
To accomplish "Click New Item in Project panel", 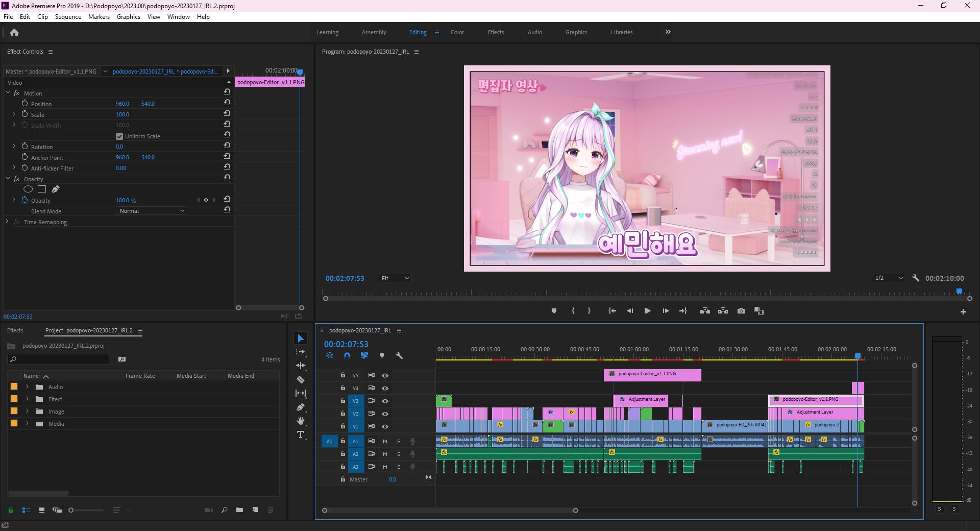I will tap(255, 510).
